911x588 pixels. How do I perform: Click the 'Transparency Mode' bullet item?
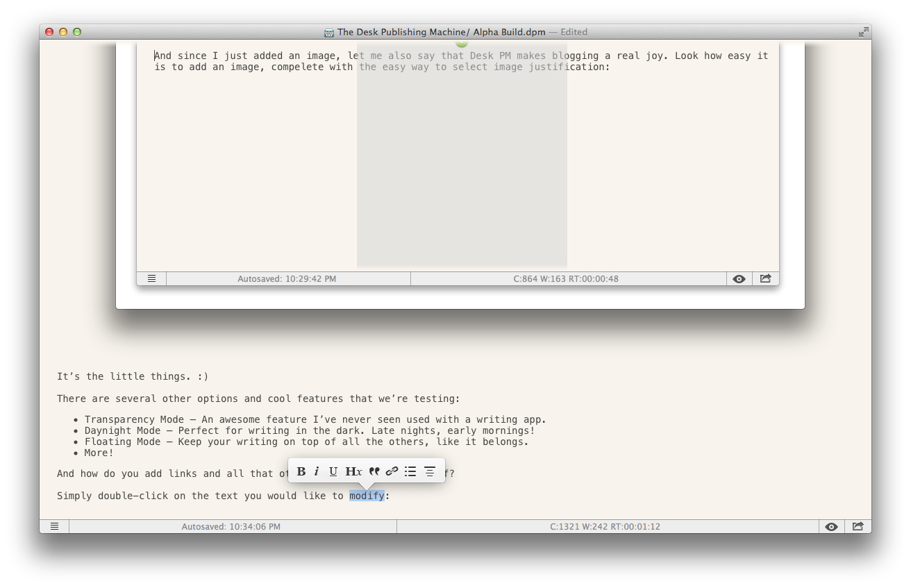[x=315, y=419]
